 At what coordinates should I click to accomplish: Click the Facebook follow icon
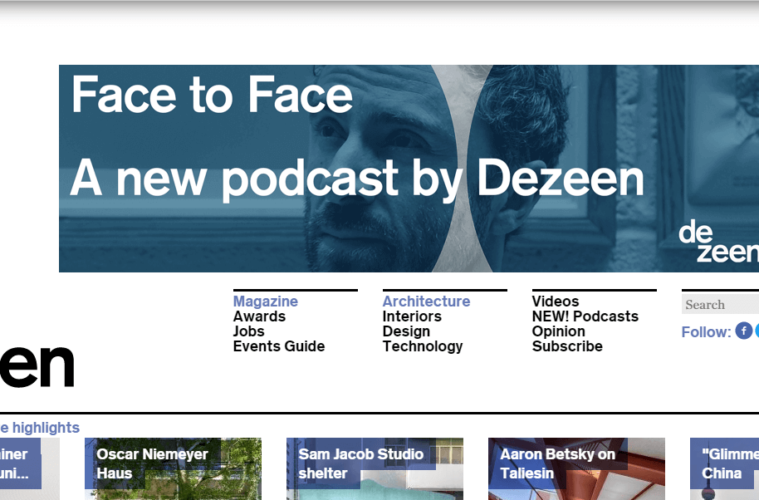tap(744, 331)
